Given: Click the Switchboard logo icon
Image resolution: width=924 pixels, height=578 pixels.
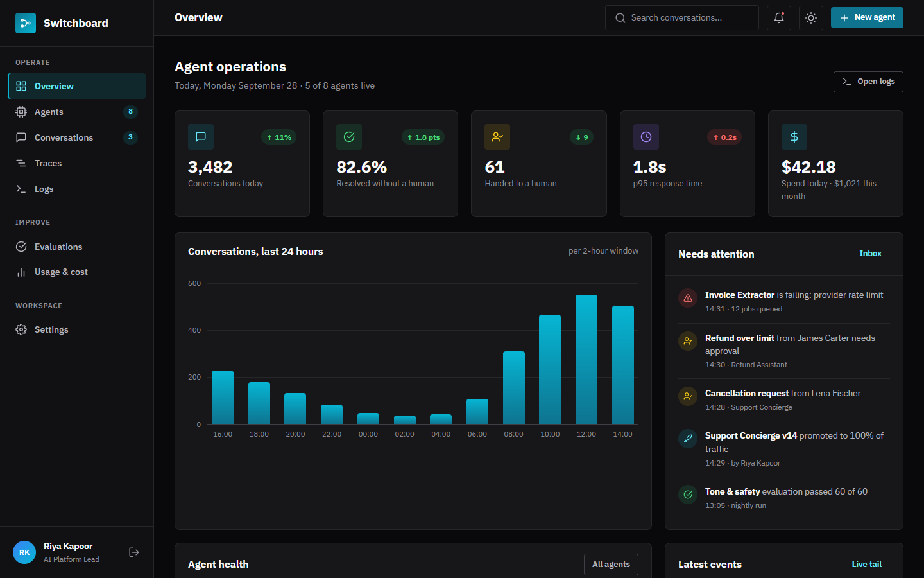Looking at the screenshot, I should coord(26,23).
